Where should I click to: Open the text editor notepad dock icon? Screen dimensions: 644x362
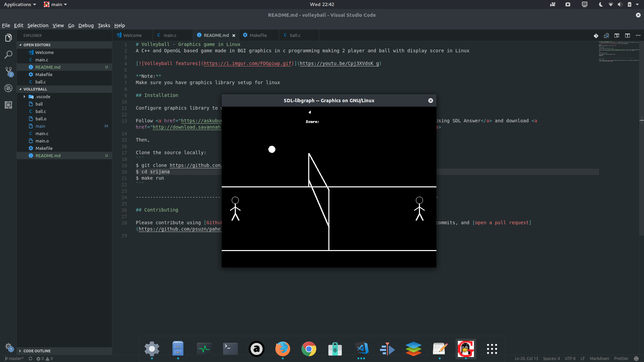tap(440, 349)
